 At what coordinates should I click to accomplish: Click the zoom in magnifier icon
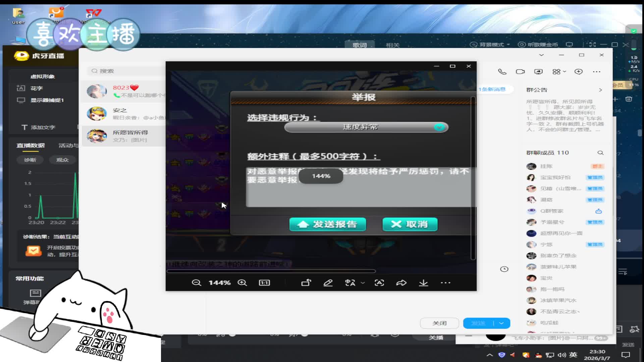point(242,283)
